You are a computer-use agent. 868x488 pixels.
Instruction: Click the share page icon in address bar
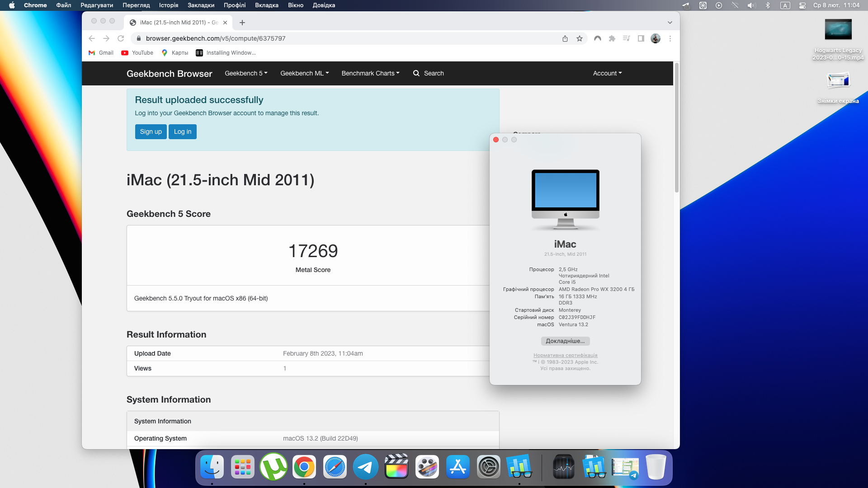pos(565,38)
